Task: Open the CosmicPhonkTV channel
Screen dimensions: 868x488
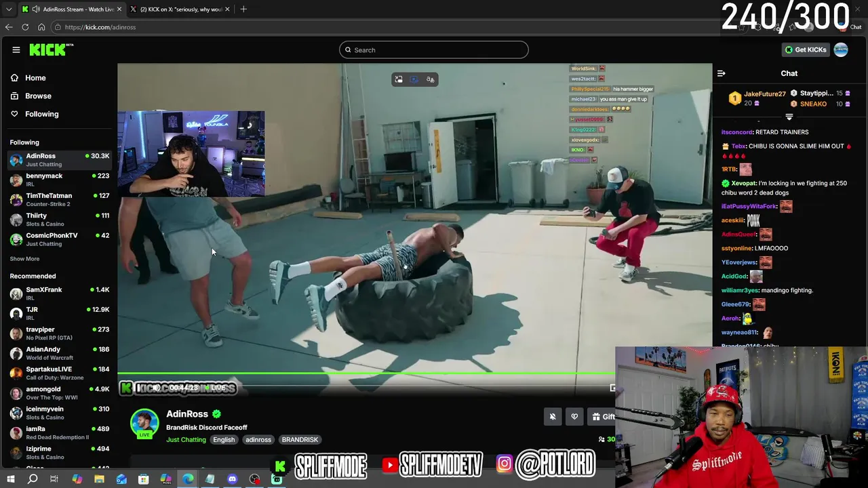Action: point(59,239)
